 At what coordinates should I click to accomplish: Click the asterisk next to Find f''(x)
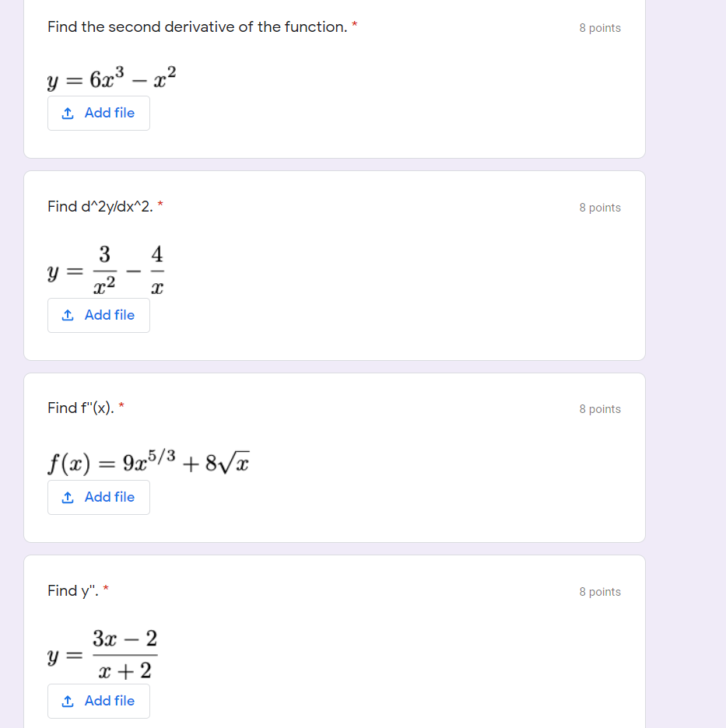121,407
